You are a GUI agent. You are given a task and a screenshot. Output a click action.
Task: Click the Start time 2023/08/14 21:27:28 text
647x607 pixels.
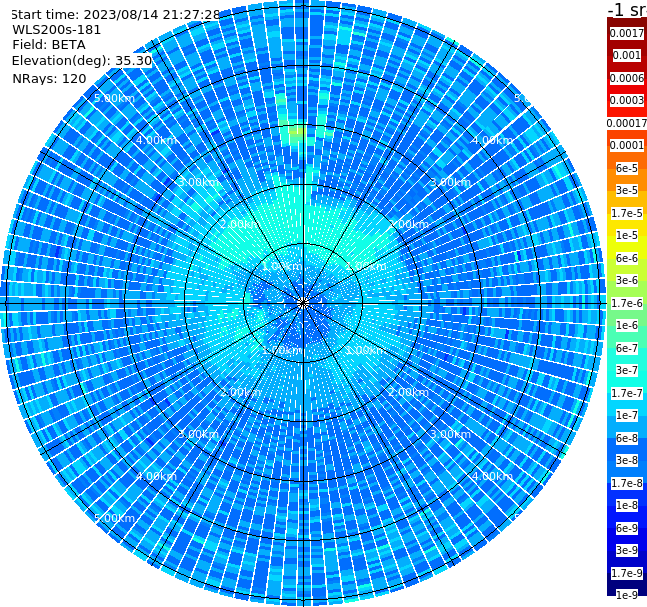115,15
